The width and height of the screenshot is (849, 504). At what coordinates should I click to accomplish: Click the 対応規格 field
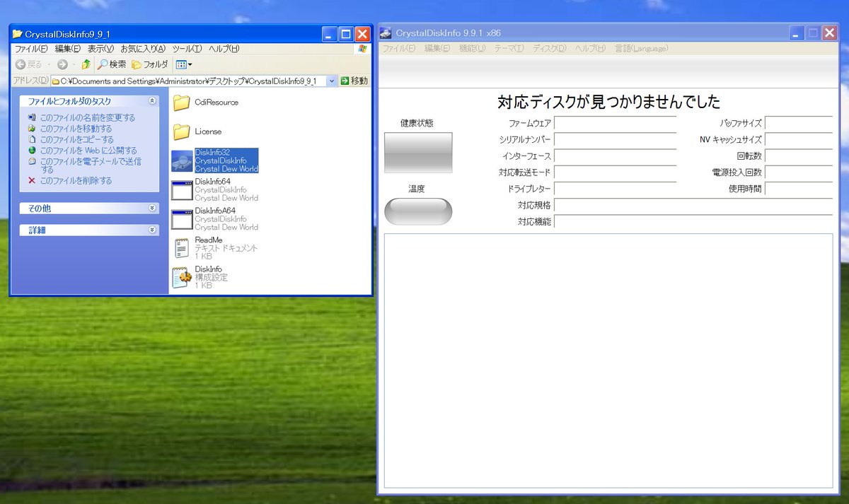693,205
